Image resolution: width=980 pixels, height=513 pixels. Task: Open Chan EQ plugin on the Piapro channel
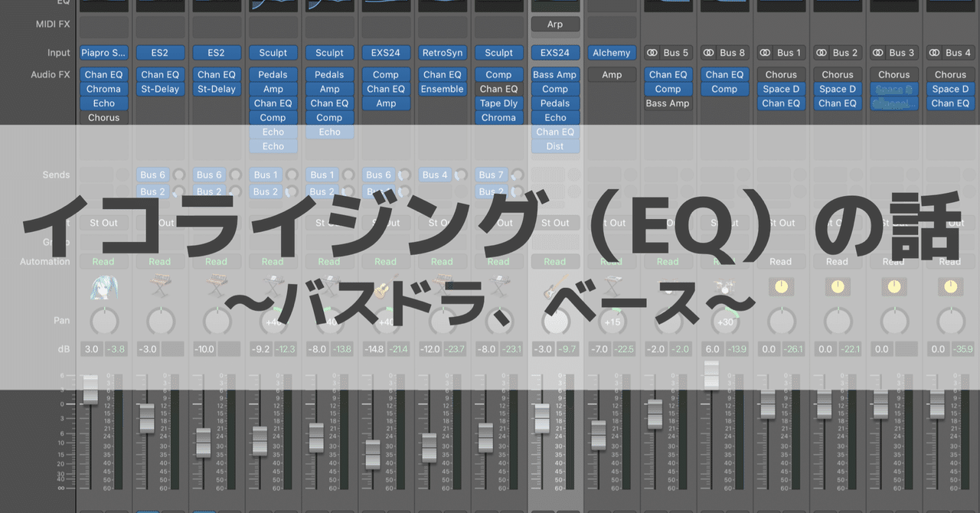103,75
